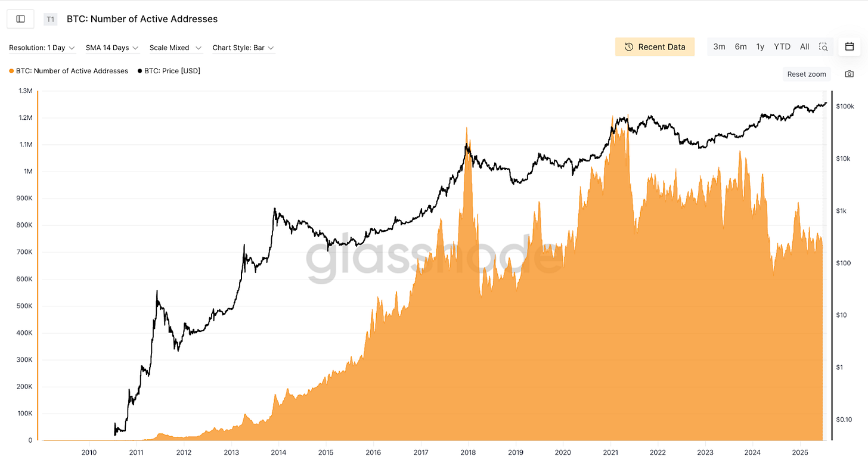
Task: Click the 2018 active addresses peak
Action: (466, 128)
